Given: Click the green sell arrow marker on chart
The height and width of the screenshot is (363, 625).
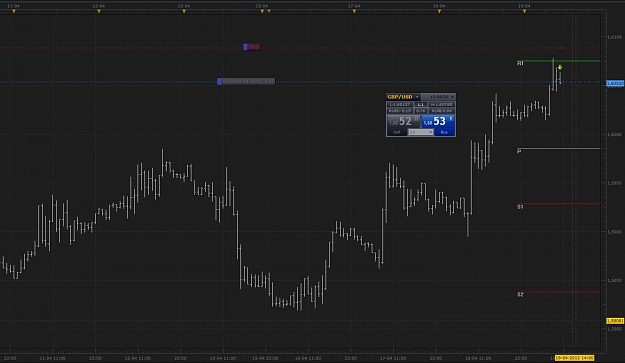Looking at the screenshot, I should tap(560, 67).
